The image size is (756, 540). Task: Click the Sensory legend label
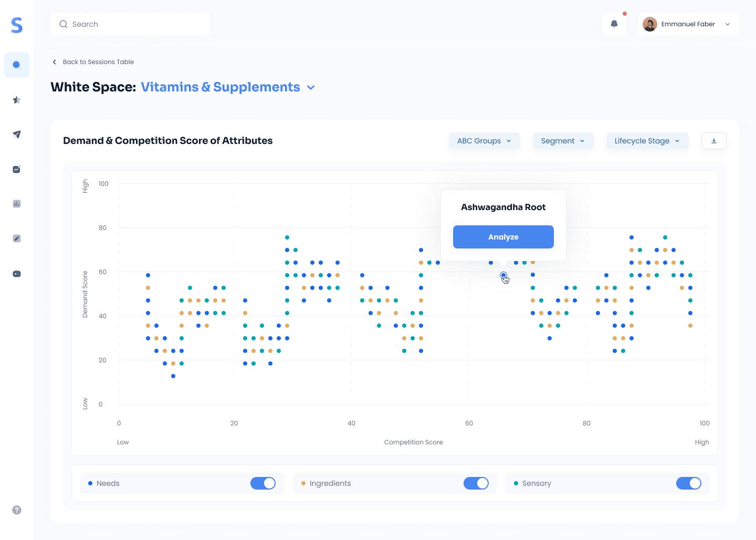click(x=537, y=483)
